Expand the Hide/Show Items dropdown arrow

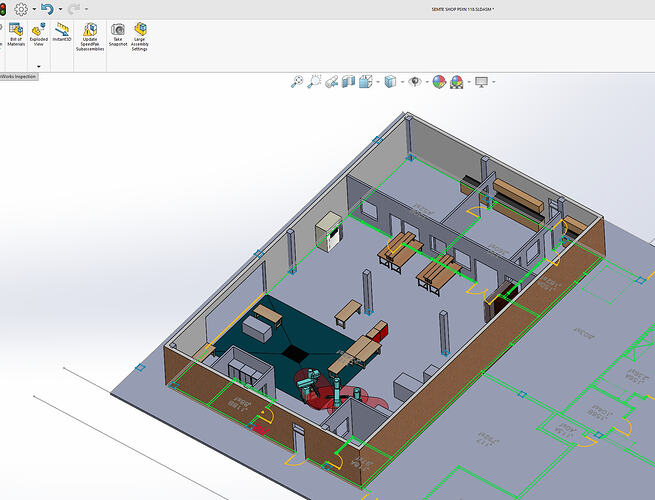[x=427, y=82]
